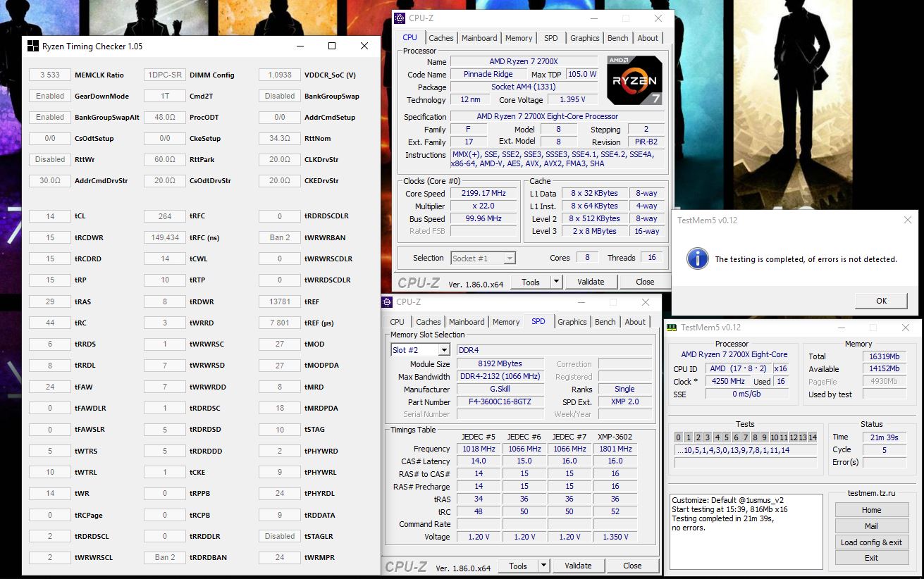Switch to Caches tab in the upper CPU-Z window

pyautogui.click(x=441, y=38)
